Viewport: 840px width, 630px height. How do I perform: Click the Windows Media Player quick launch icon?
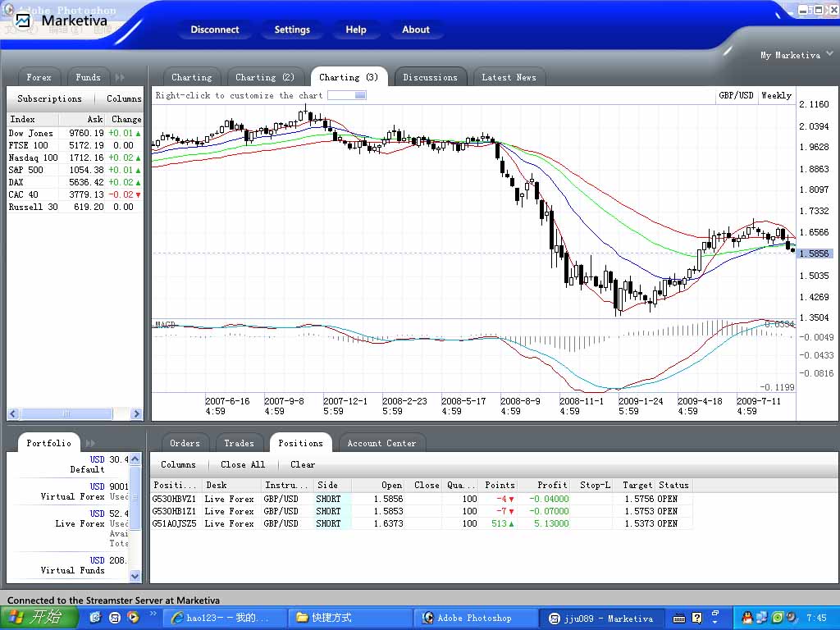133,618
